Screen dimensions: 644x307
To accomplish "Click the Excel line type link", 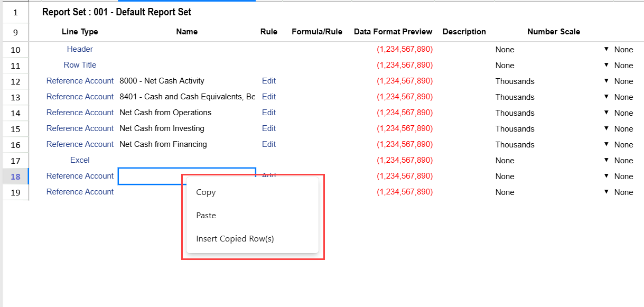I will click(x=80, y=160).
